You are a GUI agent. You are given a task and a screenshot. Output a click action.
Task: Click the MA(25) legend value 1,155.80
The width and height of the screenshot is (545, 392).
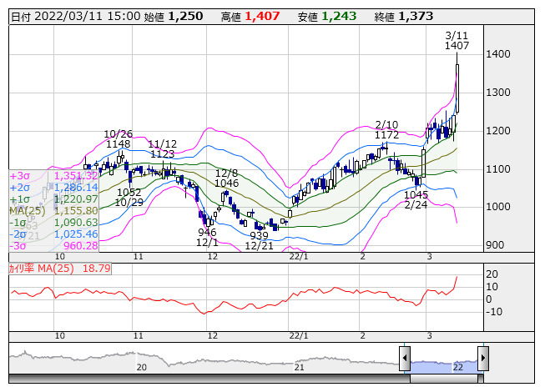76,211
